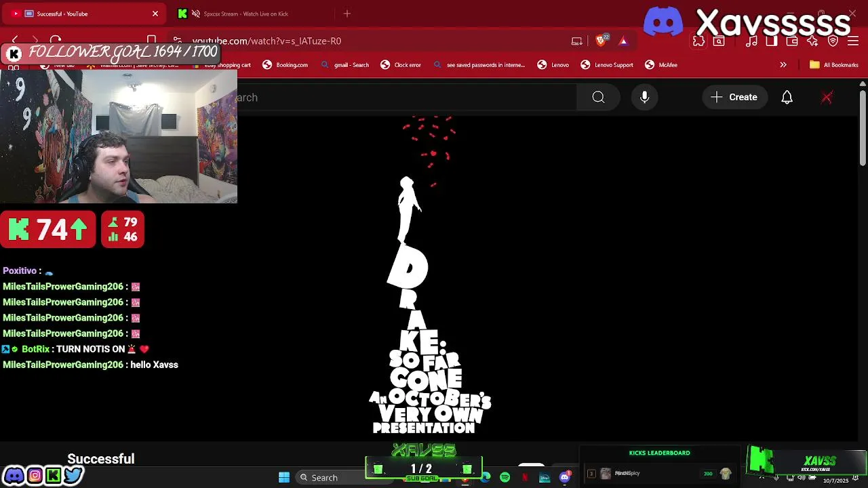Open the Brave Rewards triangle icon
Viewport: 868px width, 488px height.
click(623, 41)
